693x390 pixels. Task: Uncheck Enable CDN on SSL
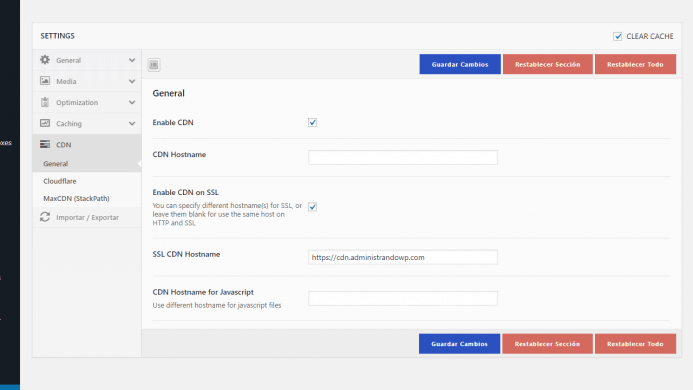click(312, 206)
